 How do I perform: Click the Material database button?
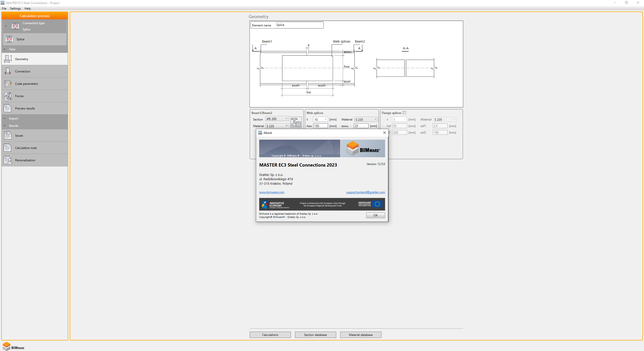coord(361,335)
